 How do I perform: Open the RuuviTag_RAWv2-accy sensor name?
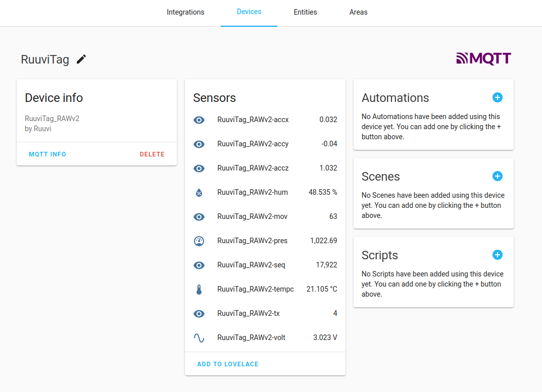point(253,144)
